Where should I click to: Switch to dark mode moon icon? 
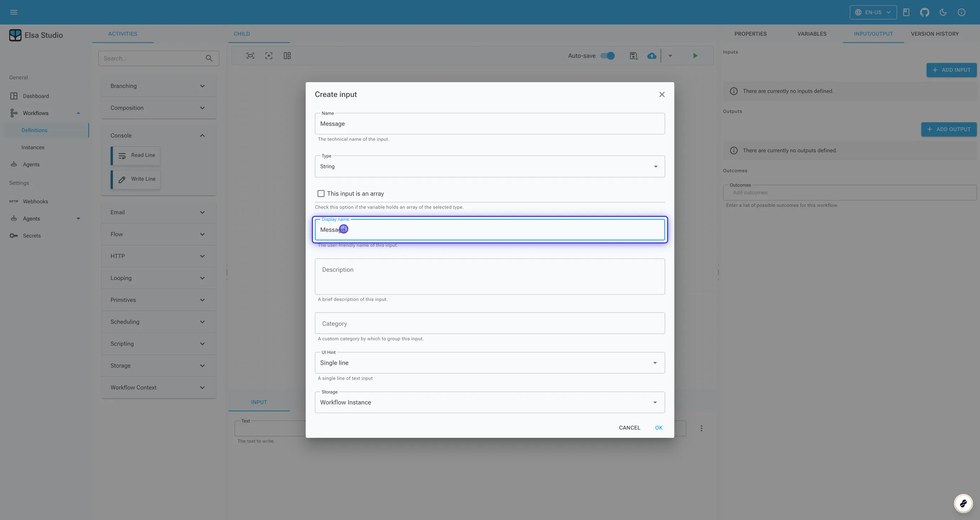943,12
